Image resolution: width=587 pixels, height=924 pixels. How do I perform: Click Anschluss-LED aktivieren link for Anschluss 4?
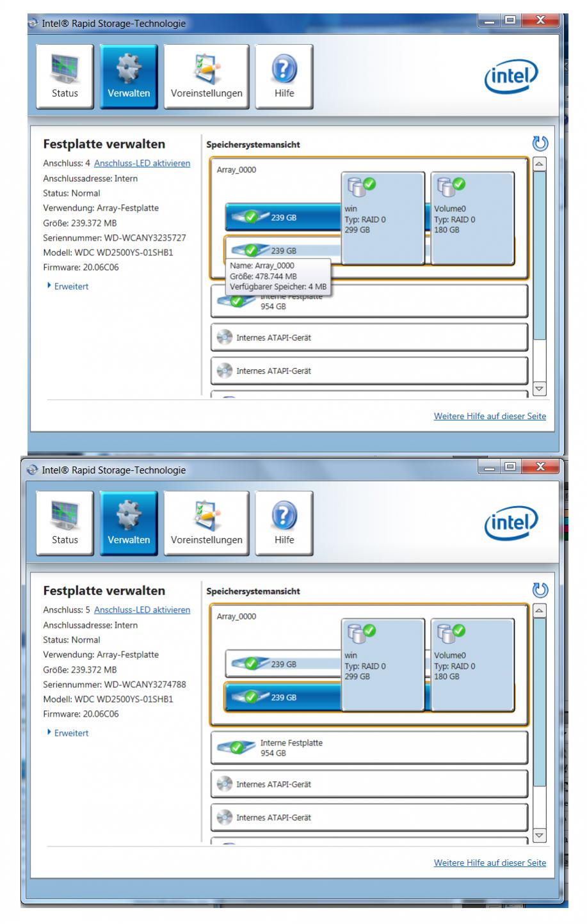[142, 163]
